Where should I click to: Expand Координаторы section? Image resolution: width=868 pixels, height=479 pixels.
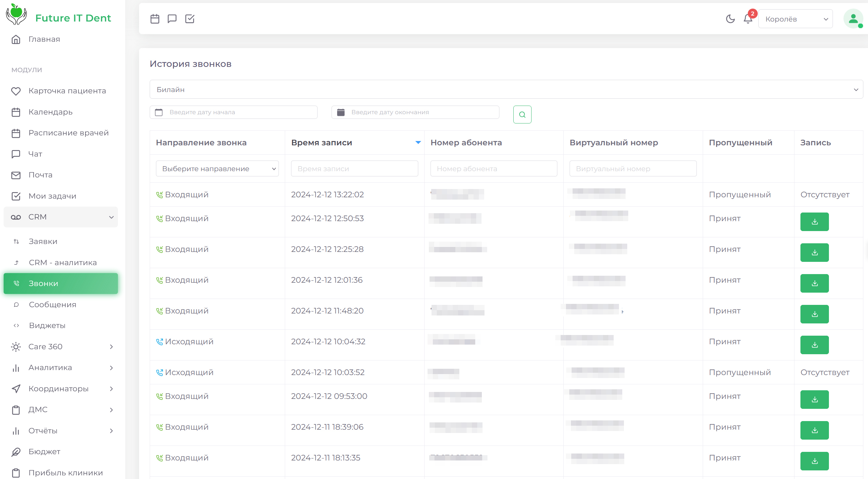coord(61,389)
